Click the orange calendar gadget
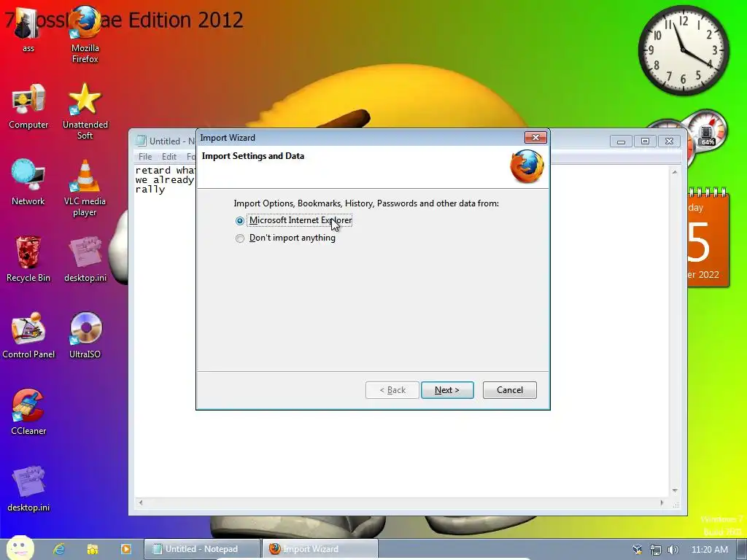This screenshot has width=747, height=560. point(708,238)
